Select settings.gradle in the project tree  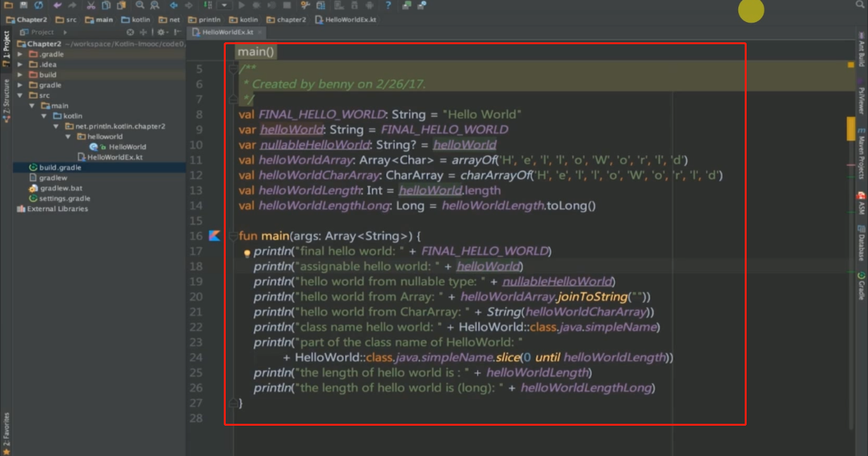(59, 198)
